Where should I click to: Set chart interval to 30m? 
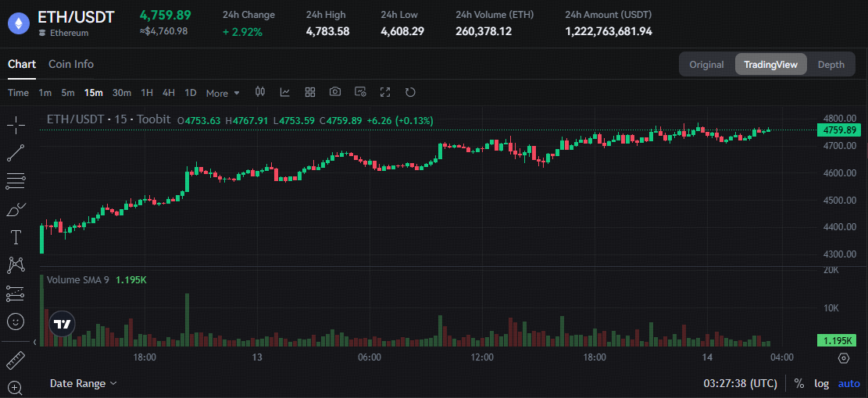122,93
